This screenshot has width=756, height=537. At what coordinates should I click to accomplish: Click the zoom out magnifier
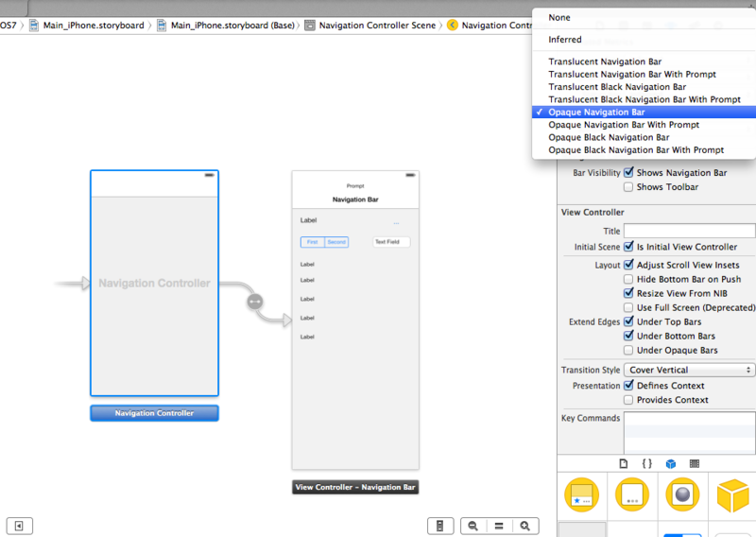473,526
